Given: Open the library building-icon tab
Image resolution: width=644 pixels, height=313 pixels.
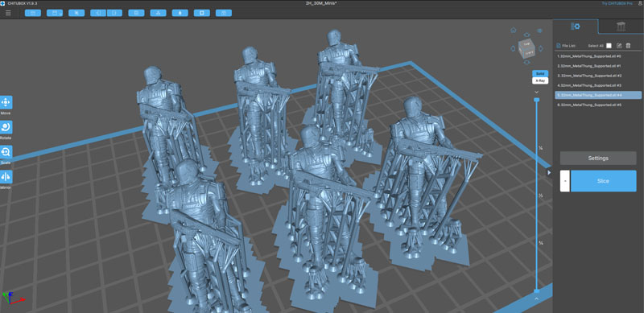Looking at the screenshot, I should 621,27.
